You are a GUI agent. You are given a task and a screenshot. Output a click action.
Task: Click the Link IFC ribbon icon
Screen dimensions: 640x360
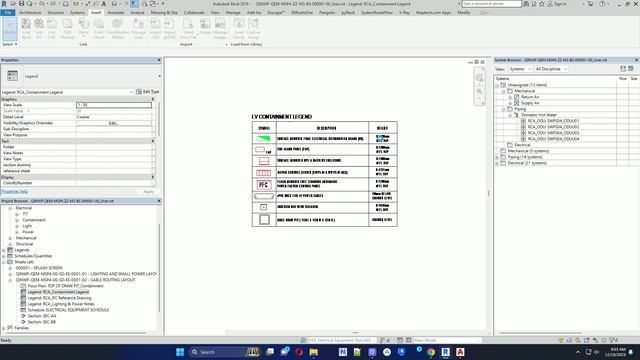[39, 29]
